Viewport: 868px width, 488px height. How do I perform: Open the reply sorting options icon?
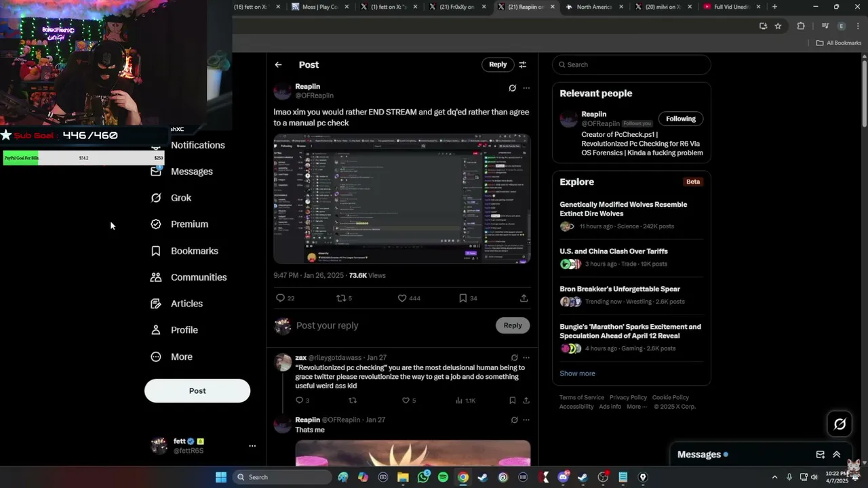(523, 64)
